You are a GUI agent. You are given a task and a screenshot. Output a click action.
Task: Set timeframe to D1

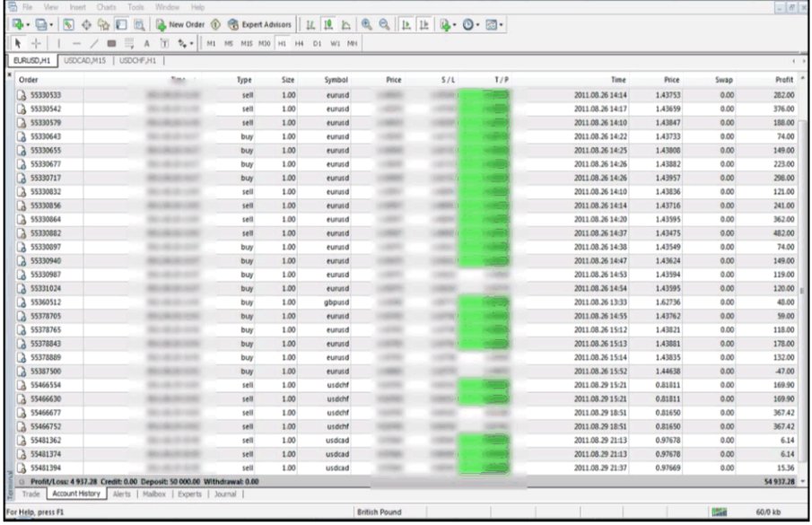317,43
